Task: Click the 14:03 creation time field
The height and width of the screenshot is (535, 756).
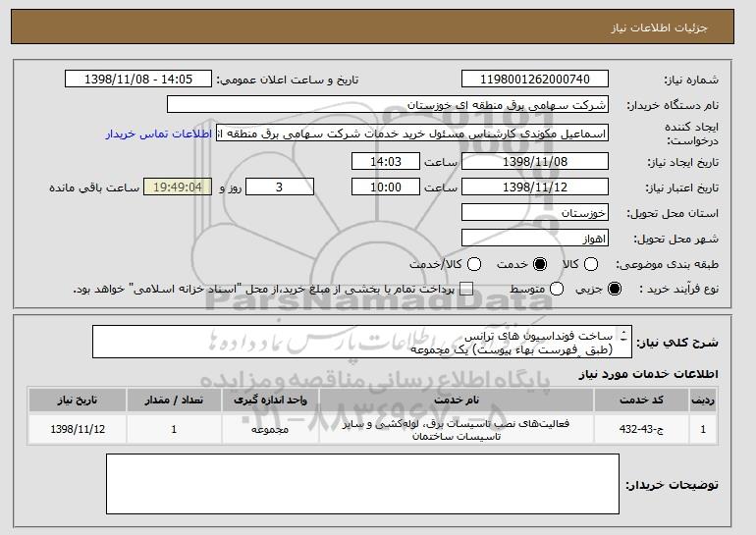Action: pos(387,161)
